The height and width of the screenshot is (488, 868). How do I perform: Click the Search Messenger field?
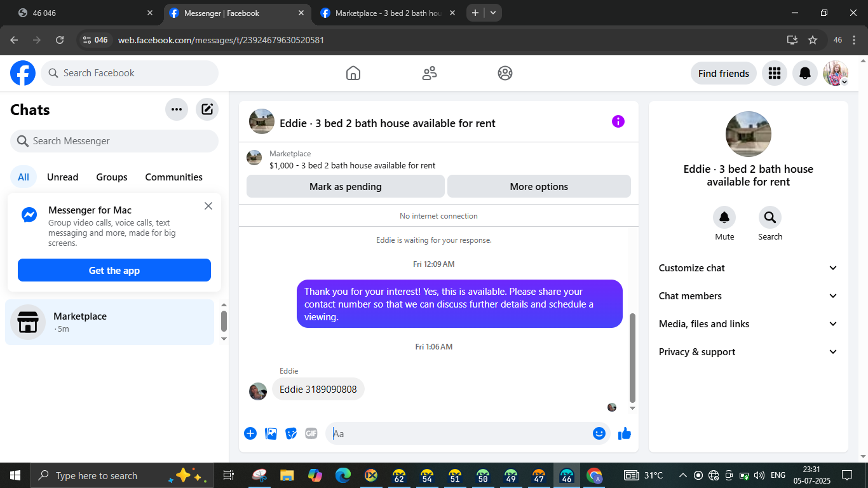click(114, 141)
